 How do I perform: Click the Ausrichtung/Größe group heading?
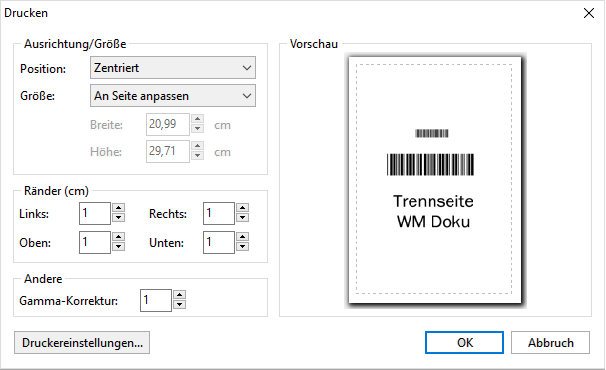(75, 44)
